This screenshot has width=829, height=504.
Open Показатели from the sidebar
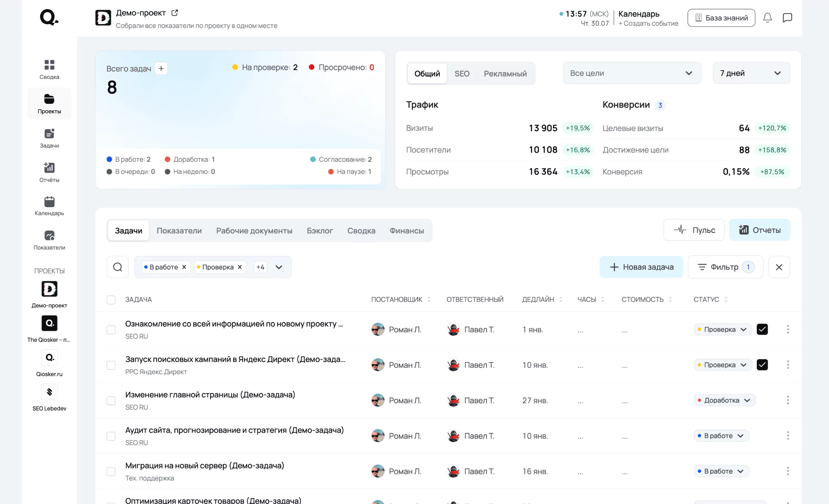click(49, 235)
